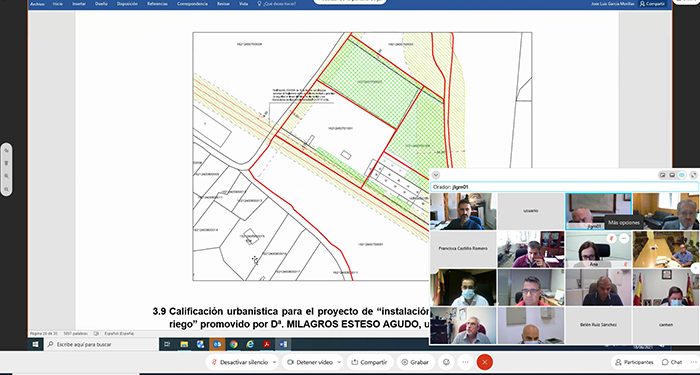Click the Word icon in the taskbar
The width and height of the screenshot is (700, 375).
click(x=283, y=344)
